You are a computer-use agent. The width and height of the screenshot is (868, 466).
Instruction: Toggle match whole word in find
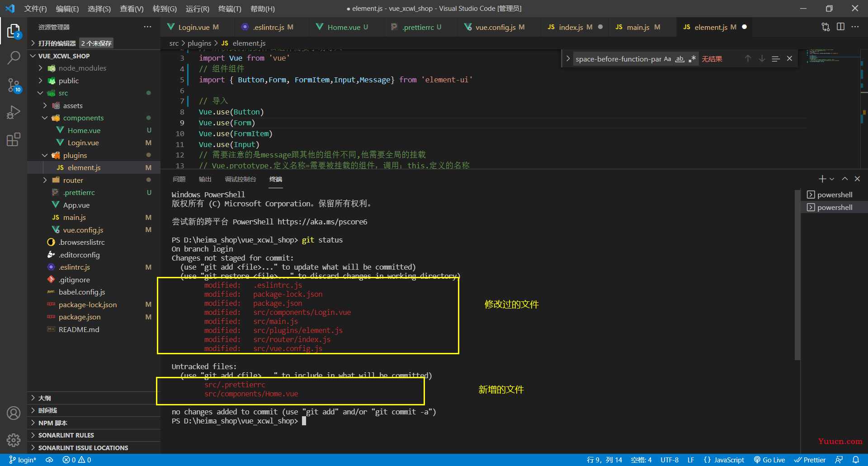[679, 59]
